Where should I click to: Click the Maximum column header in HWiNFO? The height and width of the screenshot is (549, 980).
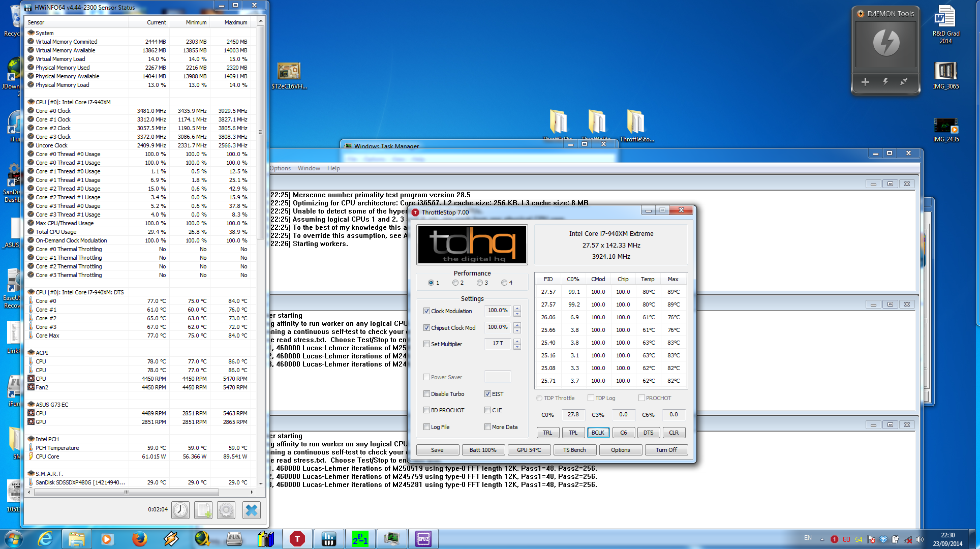click(230, 22)
